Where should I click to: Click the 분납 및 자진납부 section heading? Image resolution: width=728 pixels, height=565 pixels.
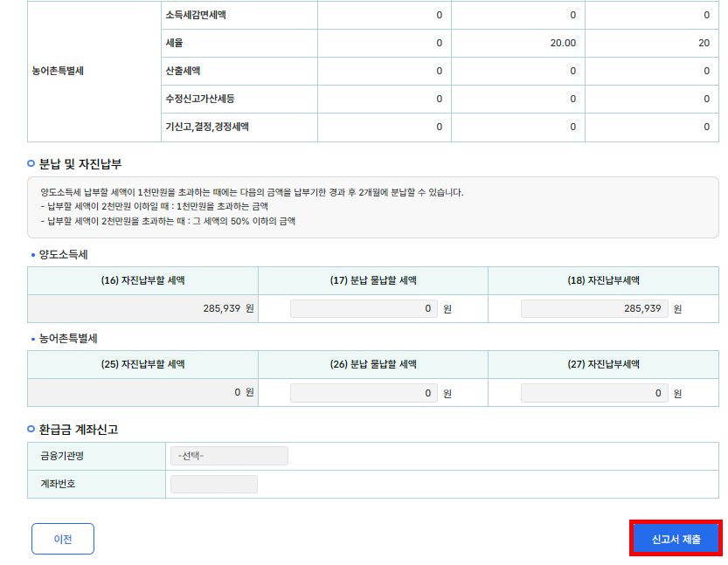[x=80, y=164]
